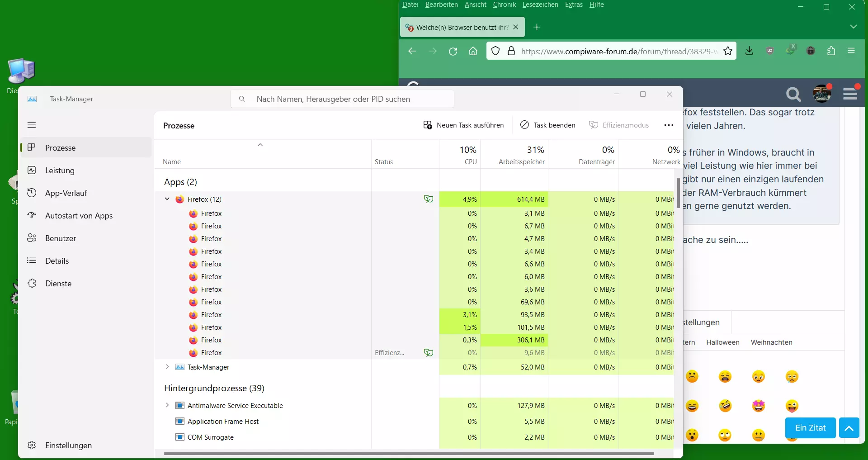Open the Benutzer page
Image resolution: width=868 pixels, height=460 pixels.
coord(86,238)
